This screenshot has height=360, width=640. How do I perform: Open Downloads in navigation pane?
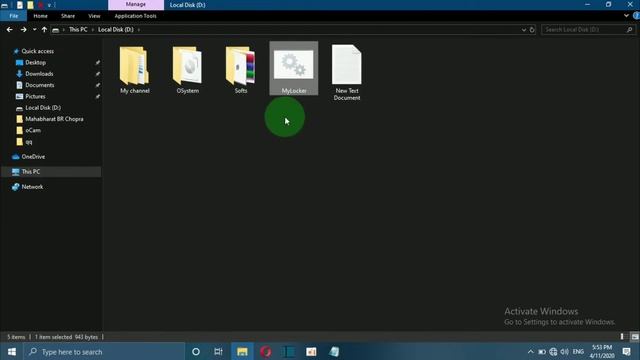point(39,74)
